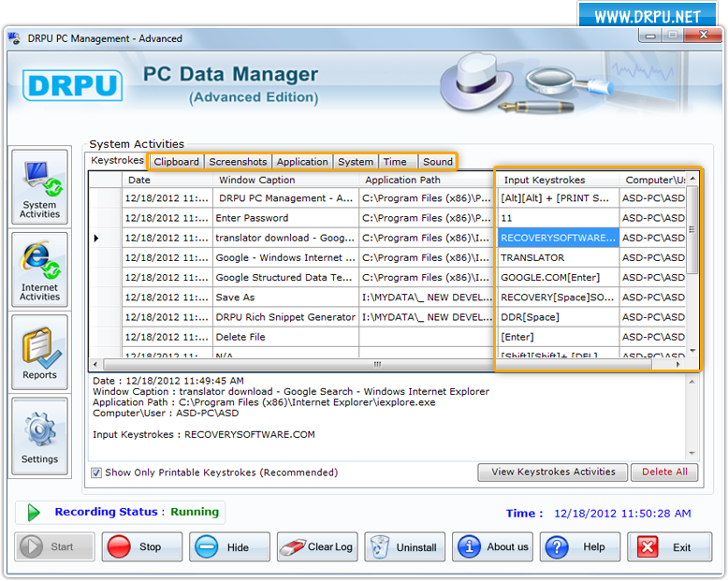
Task: Click the Clear Log eraser button
Action: 317,546
